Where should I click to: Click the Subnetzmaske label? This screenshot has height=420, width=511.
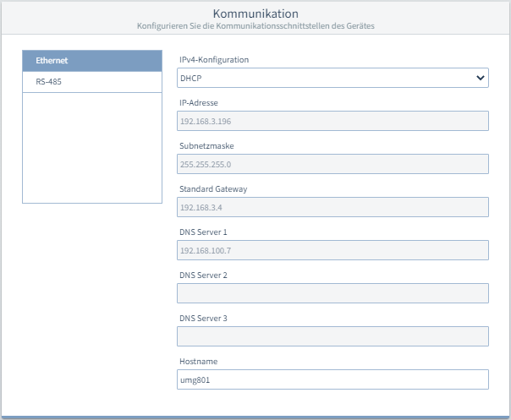206,146
